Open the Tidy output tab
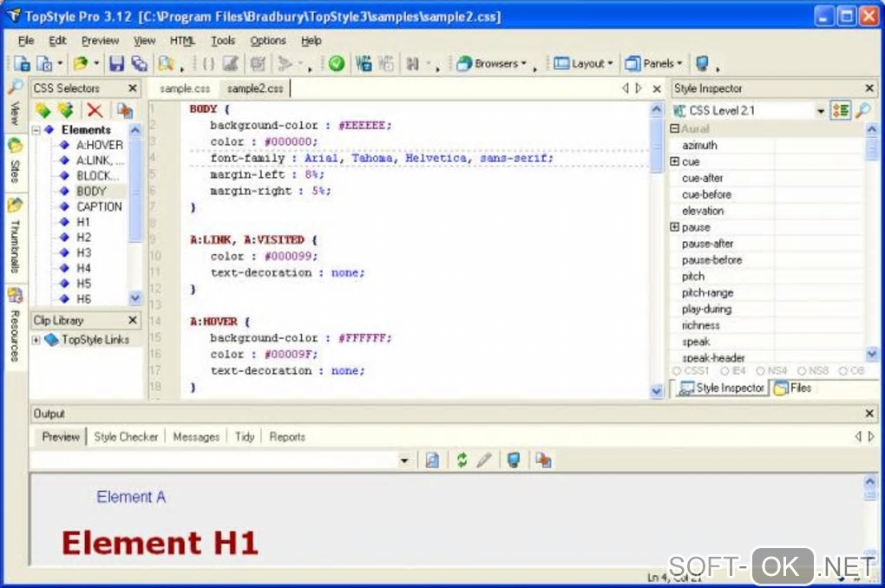Viewport: 885px width, 588px height. [x=245, y=437]
